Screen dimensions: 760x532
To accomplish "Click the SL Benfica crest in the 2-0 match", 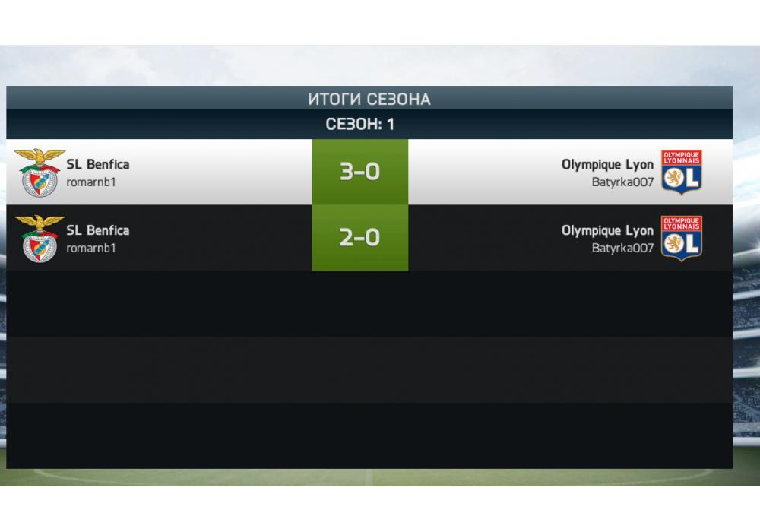I will tap(40, 238).
